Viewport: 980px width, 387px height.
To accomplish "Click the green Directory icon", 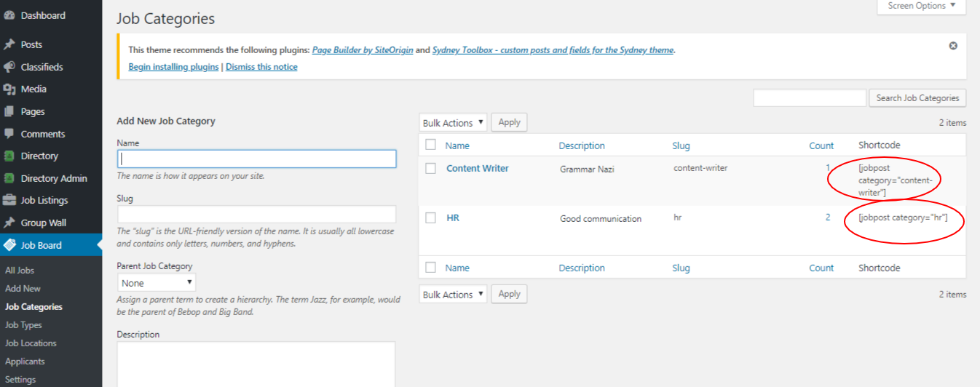I will point(9,156).
